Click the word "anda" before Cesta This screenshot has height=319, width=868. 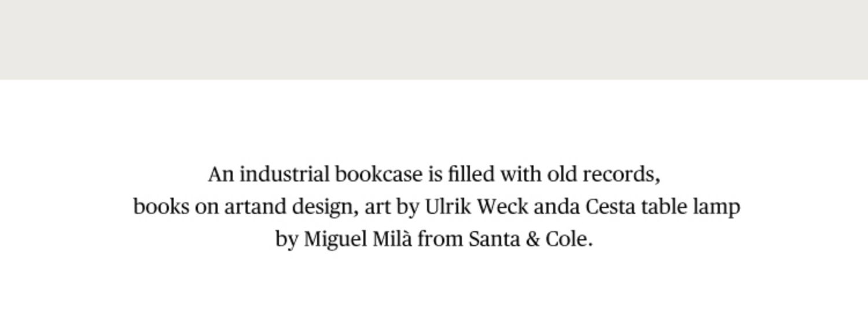click(557, 207)
